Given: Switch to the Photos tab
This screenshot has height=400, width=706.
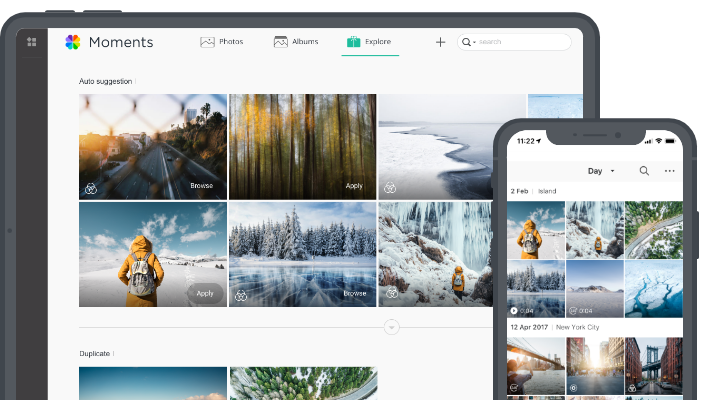Looking at the screenshot, I should tap(221, 42).
